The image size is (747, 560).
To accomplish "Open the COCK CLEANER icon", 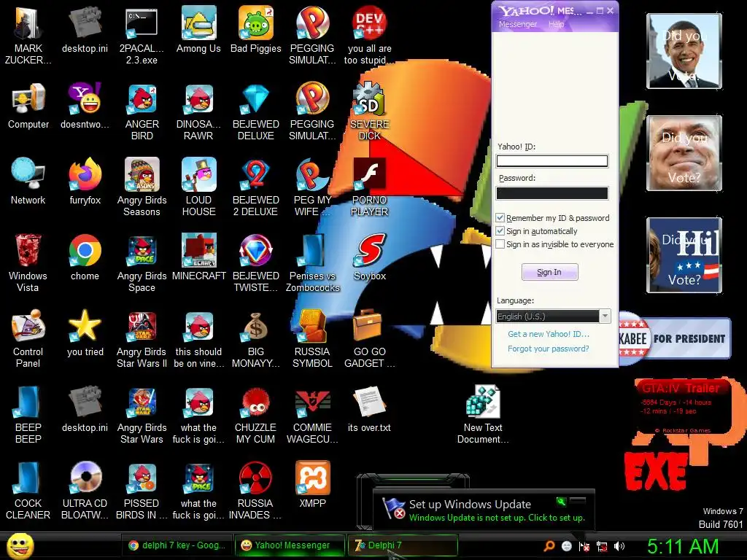I will pyautogui.click(x=28, y=490).
